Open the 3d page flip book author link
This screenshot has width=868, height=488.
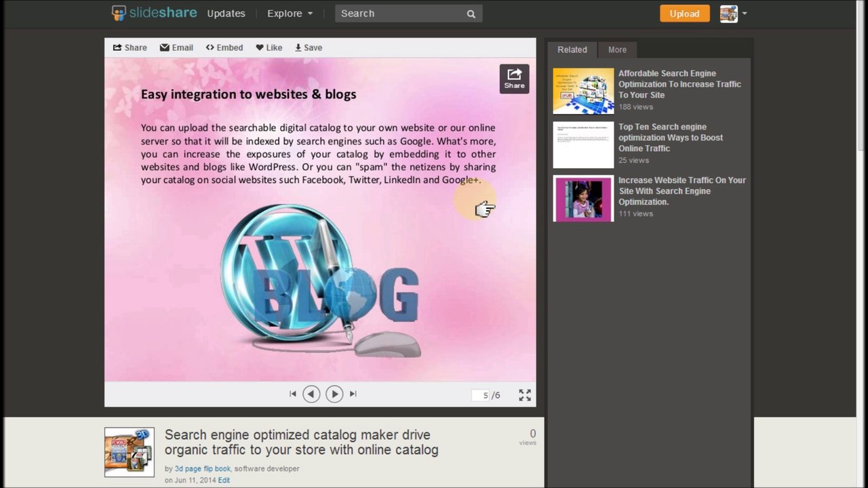[203, 468]
